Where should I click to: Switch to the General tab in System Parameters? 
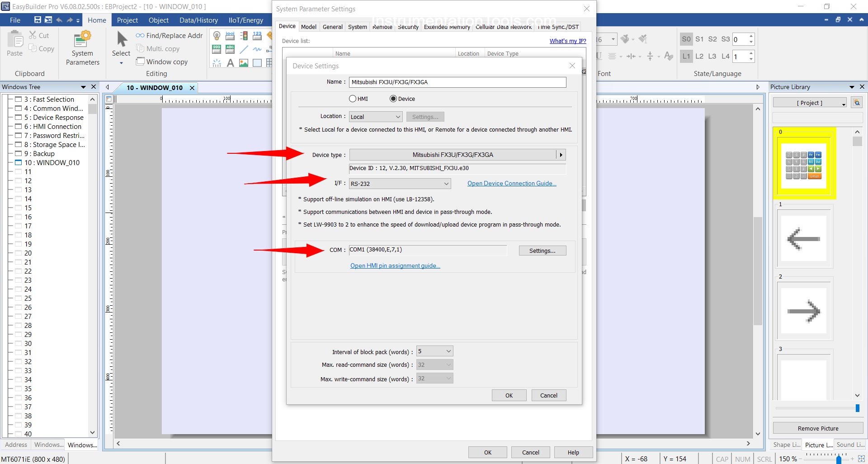[333, 27]
